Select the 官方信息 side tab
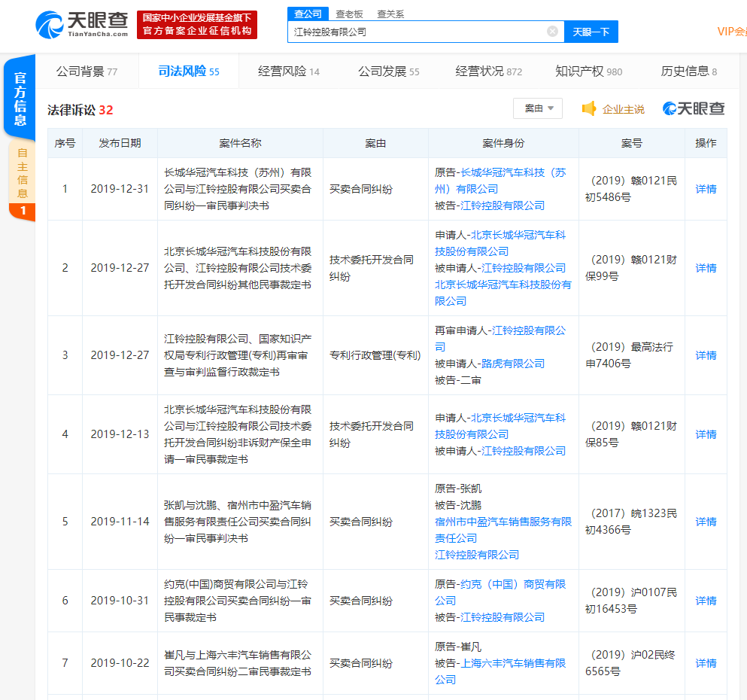The image size is (747, 700). point(20,98)
